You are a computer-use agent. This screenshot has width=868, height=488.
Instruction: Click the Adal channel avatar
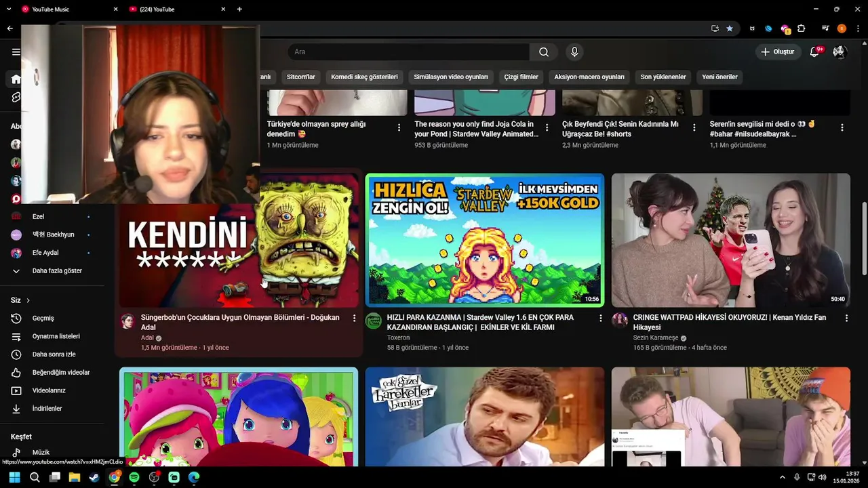click(x=127, y=321)
